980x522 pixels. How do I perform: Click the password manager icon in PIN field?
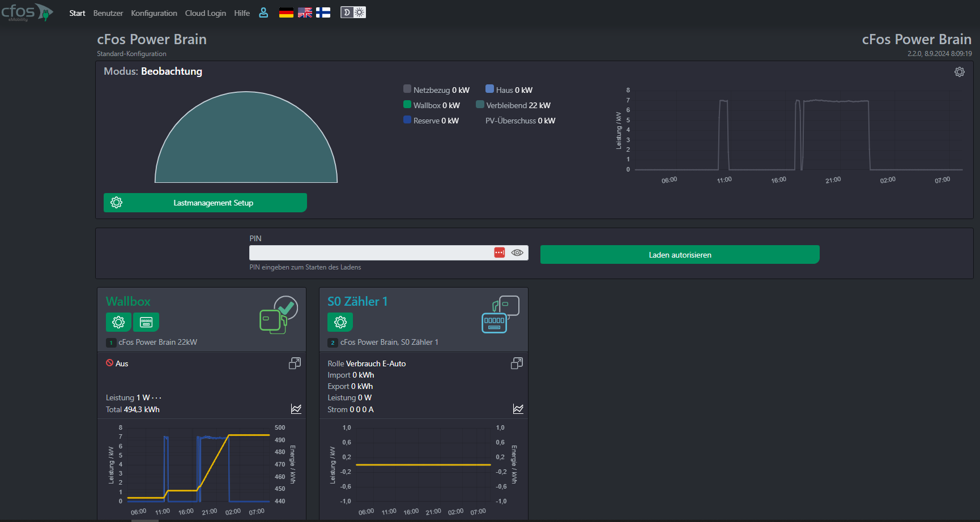point(499,253)
